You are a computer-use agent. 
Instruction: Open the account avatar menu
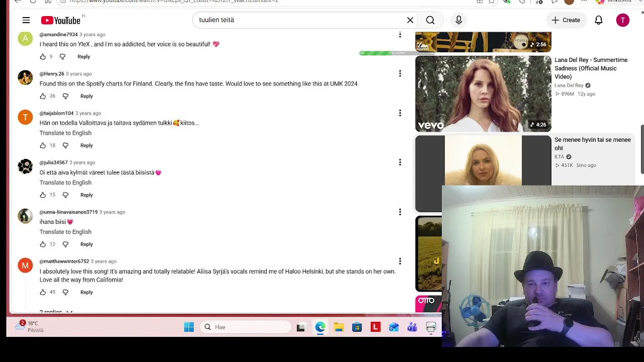tap(623, 20)
